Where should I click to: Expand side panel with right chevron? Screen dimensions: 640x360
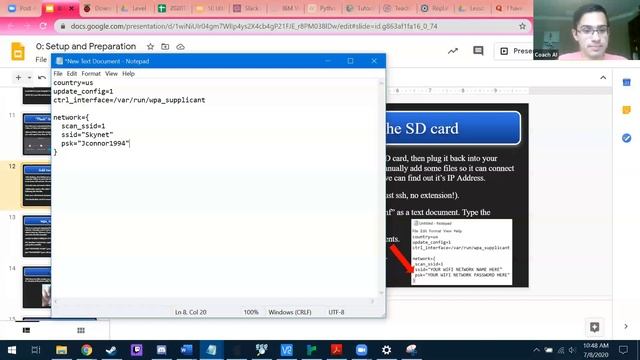click(626, 326)
